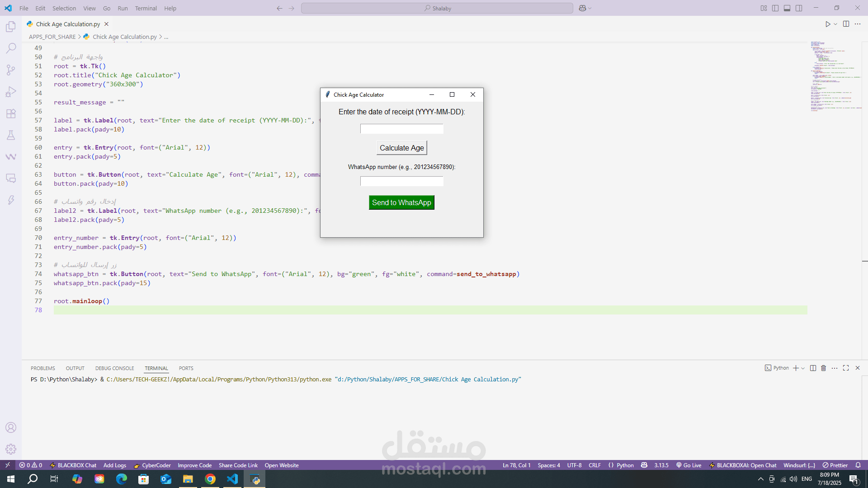This screenshot has width=868, height=488.
Task: Open the Terminal menu
Action: pyautogui.click(x=146, y=8)
